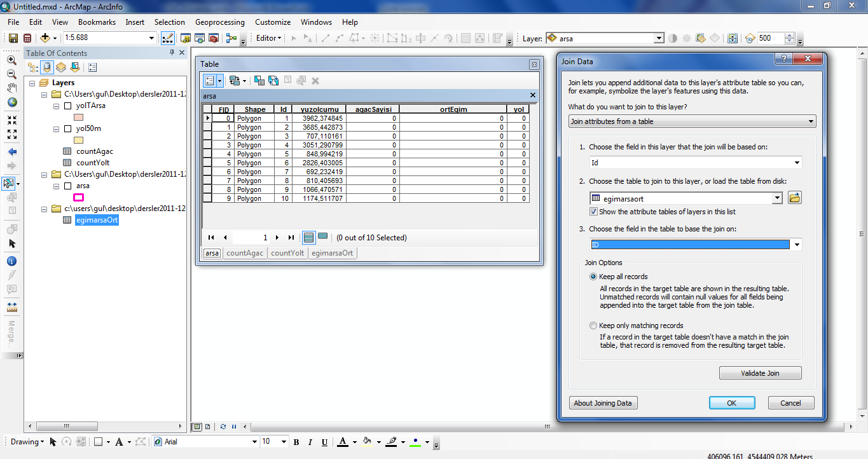Open the Customize menu
The width and height of the screenshot is (868, 459).
[x=273, y=22]
